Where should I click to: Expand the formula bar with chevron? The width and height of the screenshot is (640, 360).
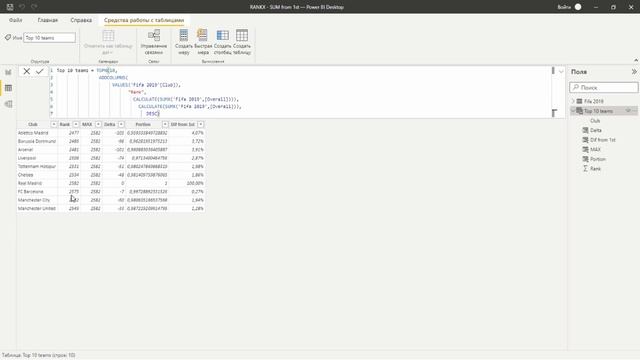[561, 71]
